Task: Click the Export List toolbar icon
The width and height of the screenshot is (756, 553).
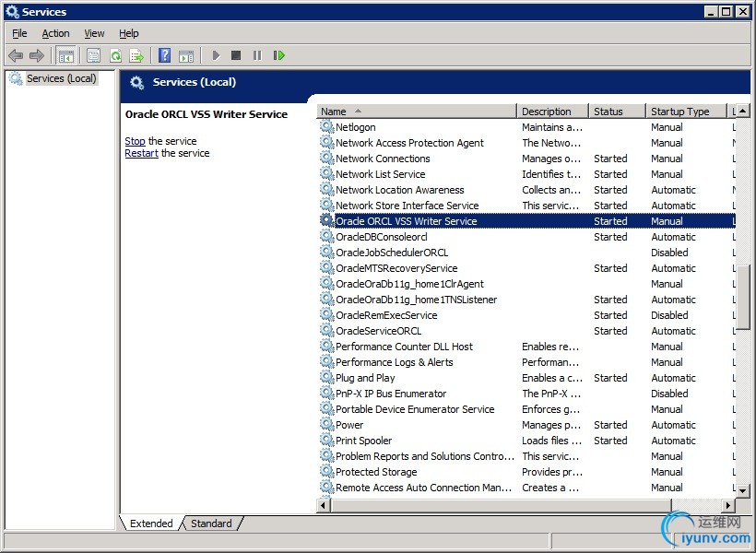Action: coord(137,56)
